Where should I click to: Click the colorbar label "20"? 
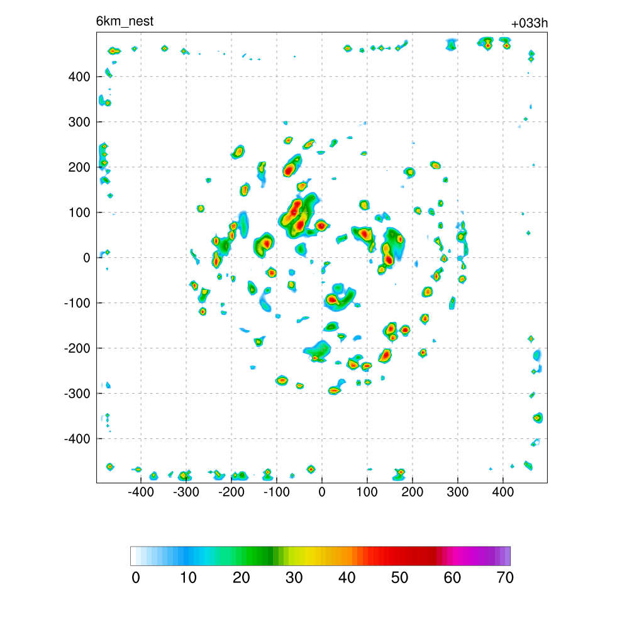241,578
